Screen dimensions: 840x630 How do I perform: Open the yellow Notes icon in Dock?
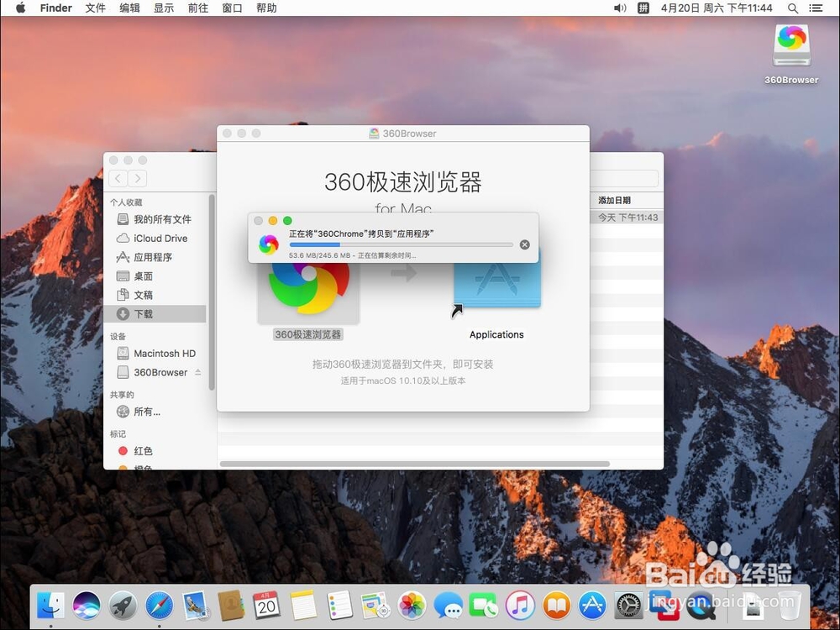[x=303, y=606]
